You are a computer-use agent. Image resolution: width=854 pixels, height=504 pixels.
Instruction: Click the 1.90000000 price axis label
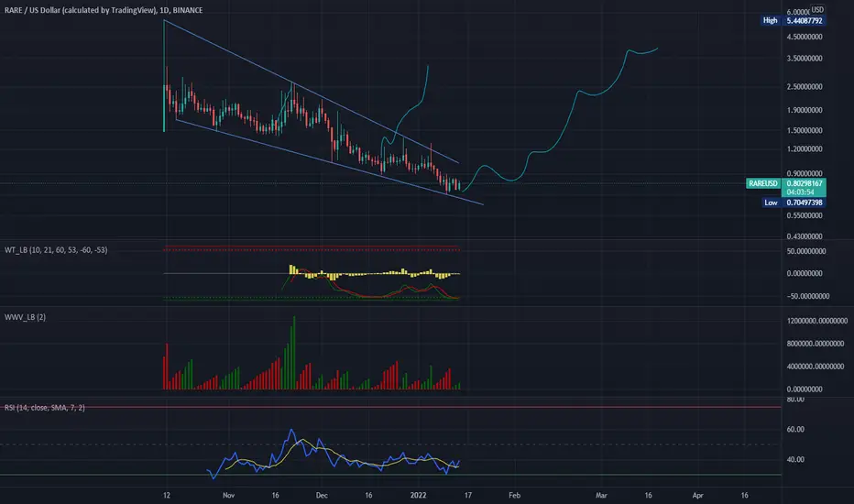(x=804, y=110)
